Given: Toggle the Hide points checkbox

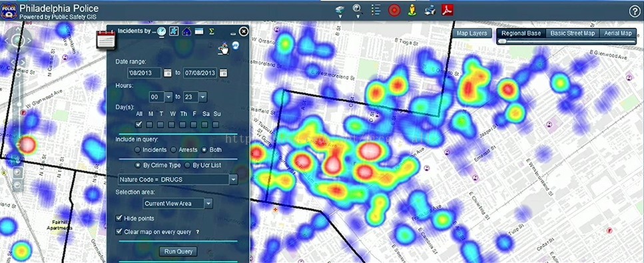Looking at the screenshot, I should click(x=119, y=218).
